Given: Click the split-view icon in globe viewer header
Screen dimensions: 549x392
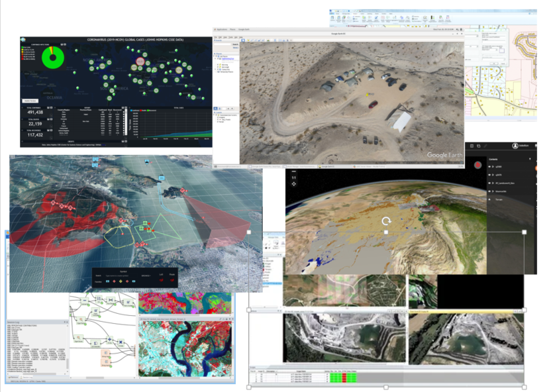Looking at the screenshot, I should 472,146.
